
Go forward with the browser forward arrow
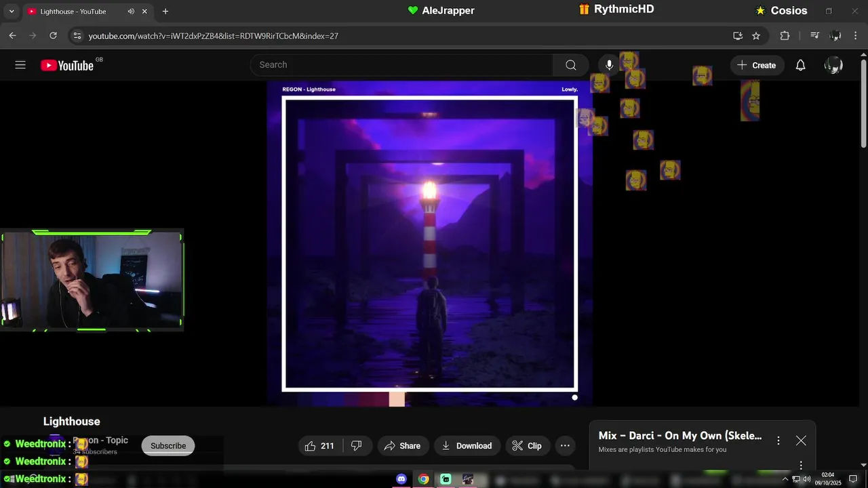33,35
